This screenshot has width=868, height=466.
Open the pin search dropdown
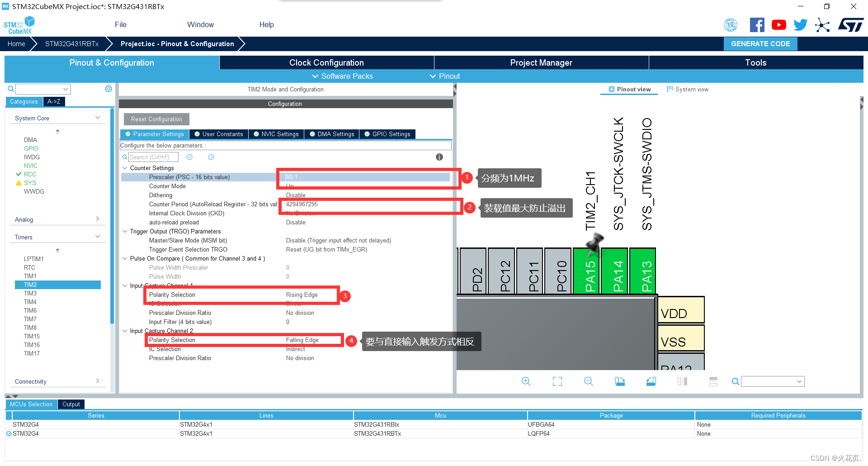tap(799, 381)
